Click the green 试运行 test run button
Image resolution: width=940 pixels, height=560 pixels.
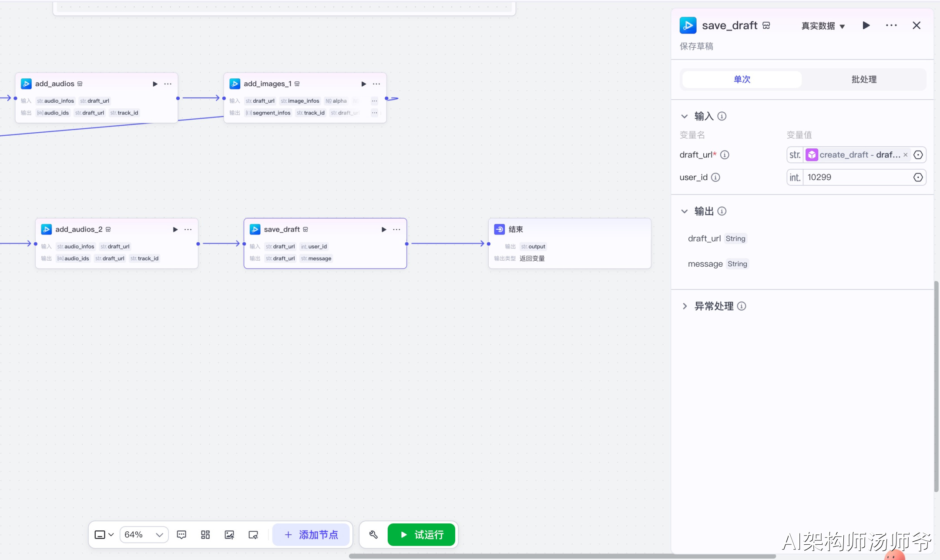pos(421,535)
